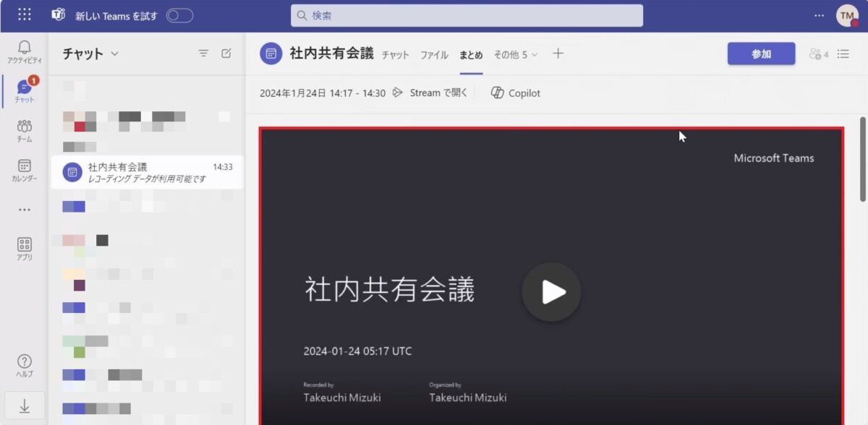Screen dimensions: 868x425
Task: Switch to the まとめ tab
Action: 471,54
